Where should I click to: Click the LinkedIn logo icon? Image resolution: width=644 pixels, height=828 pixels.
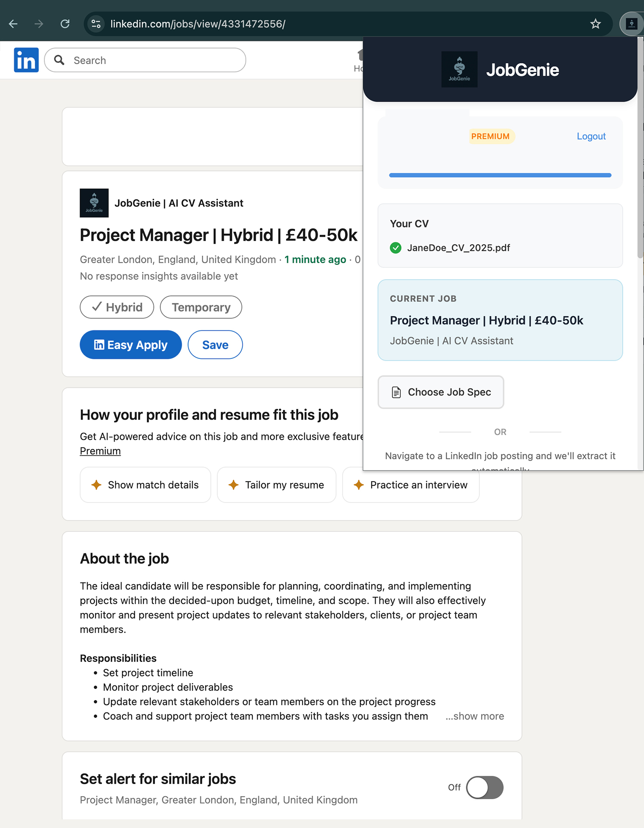point(26,60)
